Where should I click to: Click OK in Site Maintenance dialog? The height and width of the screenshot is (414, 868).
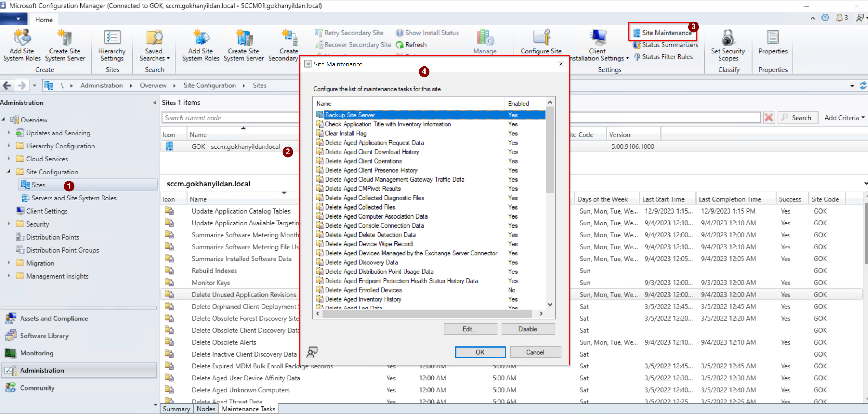coord(480,352)
